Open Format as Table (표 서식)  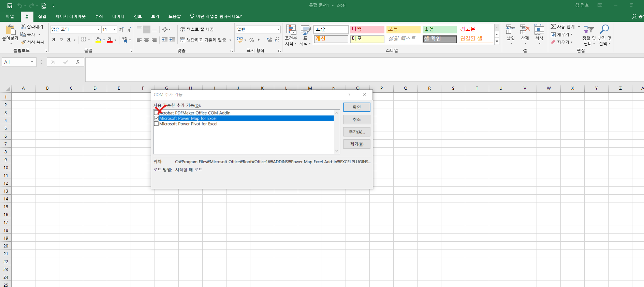[x=305, y=35]
